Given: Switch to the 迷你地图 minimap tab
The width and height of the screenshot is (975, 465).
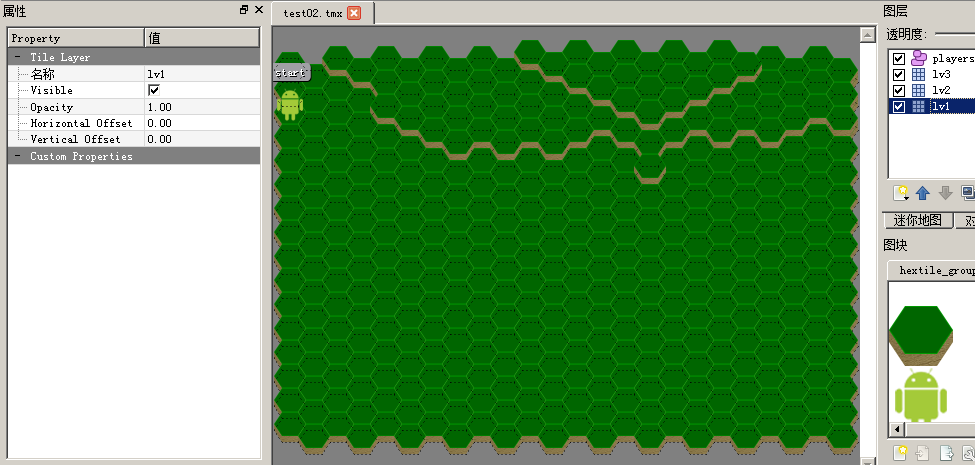Looking at the screenshot, I should (917, 221).
